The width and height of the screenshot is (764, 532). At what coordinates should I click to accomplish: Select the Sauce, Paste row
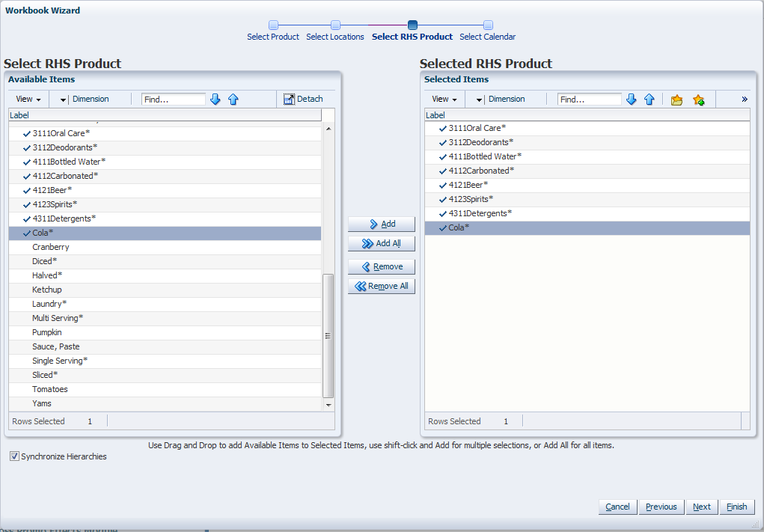(165, 346)
